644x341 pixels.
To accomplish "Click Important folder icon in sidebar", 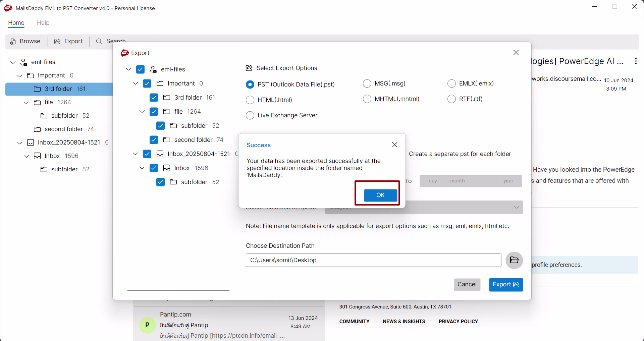I will [31, 75].
